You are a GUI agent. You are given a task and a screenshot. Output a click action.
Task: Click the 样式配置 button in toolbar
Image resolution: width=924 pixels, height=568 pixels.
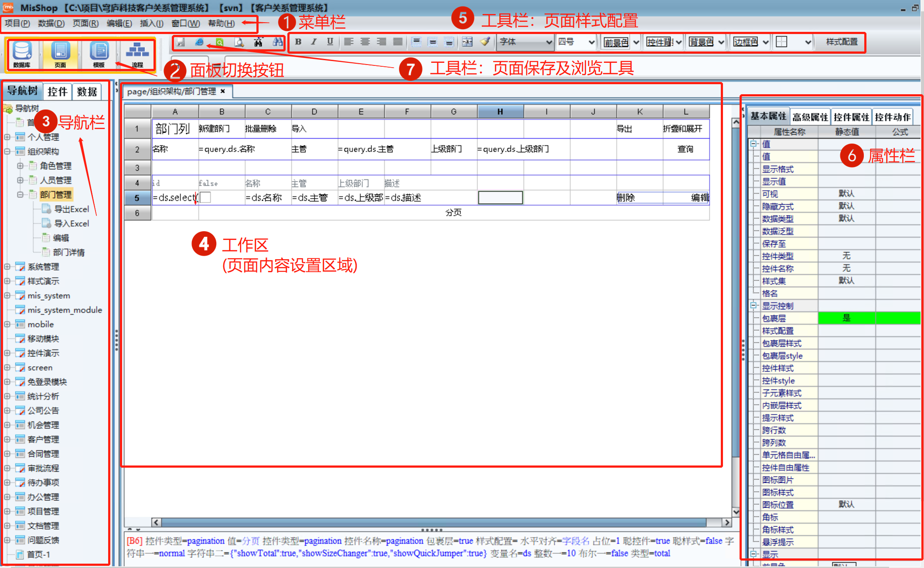click(842, 42)
